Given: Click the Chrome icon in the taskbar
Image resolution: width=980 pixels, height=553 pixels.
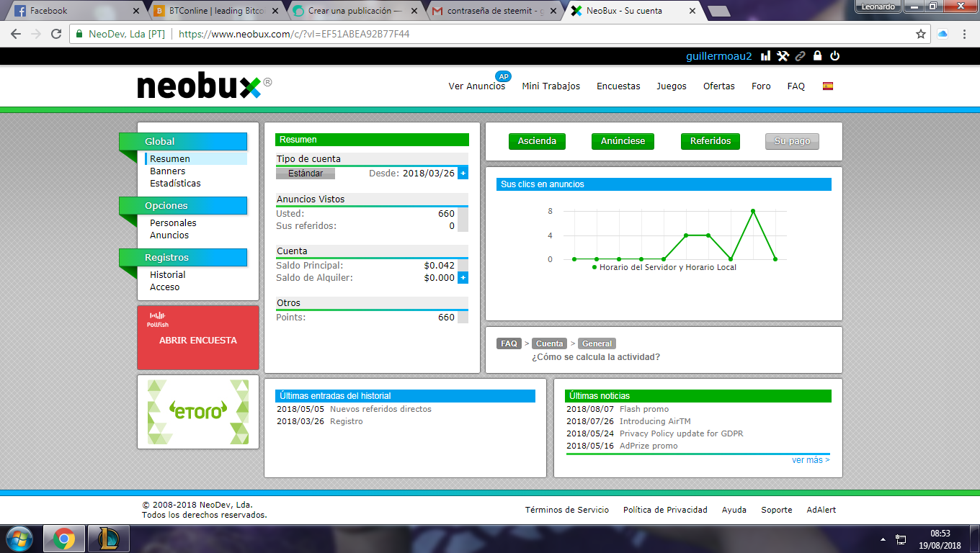Looking at the screenshot, I should [x=64, y=539].
